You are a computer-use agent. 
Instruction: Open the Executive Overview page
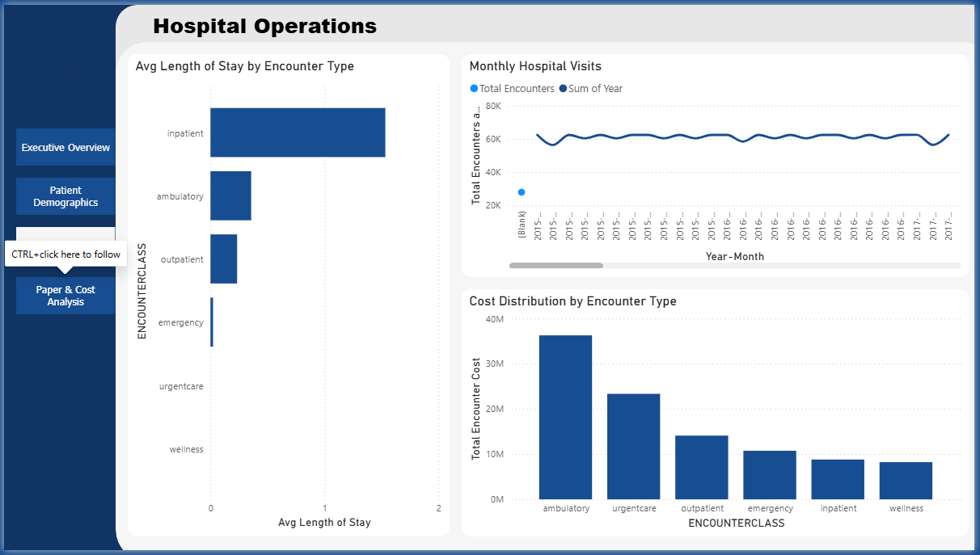pos(65,148)
